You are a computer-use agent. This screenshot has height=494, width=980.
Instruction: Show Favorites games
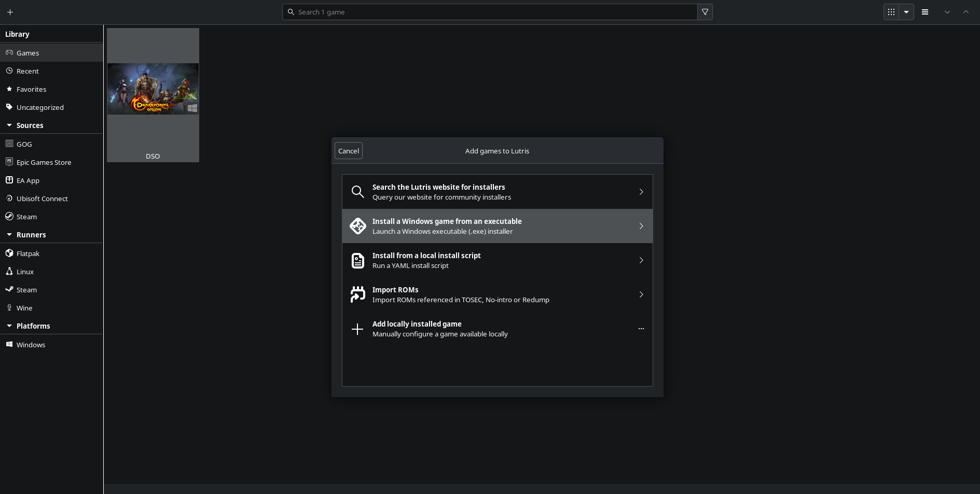pyautogui.click(x=51, y=89)
